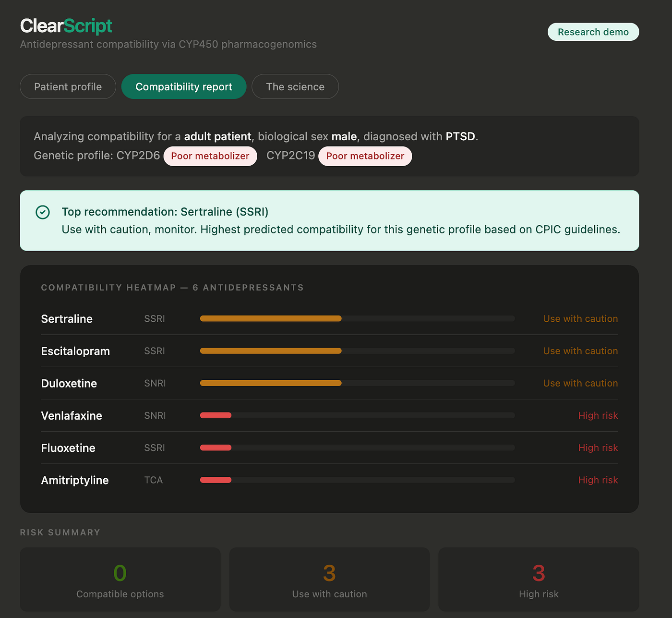This screenshot has height=618, width=672.
Task: Click the Research demo badge
Action: (593, 32)
